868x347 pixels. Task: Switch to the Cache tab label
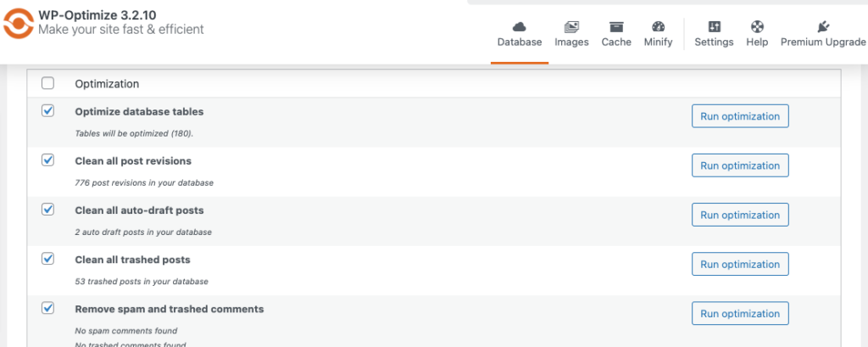(x=616, y=42)
